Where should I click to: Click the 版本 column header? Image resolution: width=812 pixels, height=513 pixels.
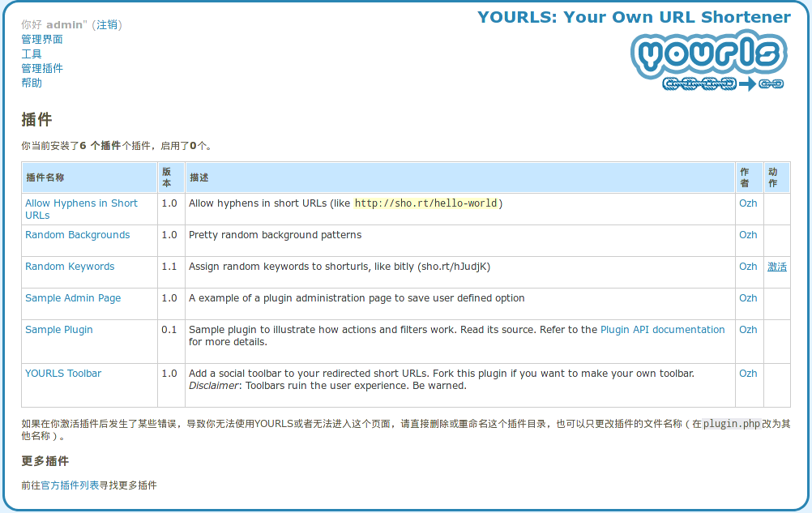[x=167, y=177]
